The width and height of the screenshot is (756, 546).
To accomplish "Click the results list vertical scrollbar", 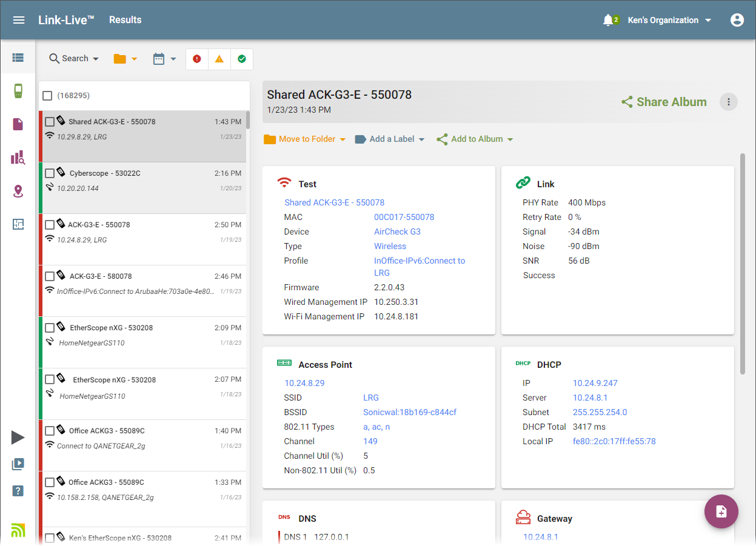I will 248,120.
